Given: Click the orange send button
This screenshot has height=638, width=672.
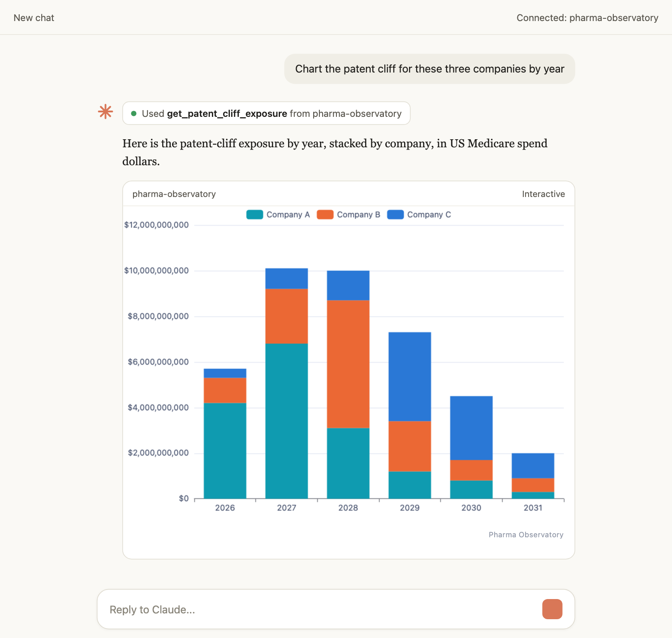Looking at the screenshot, I should [552, 609].
